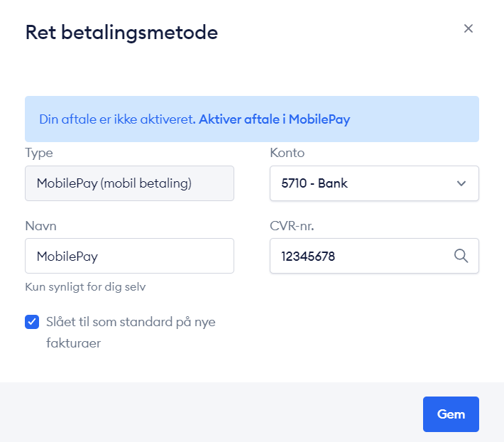Screen dimensions: 504x442
Task: Click the 'Ret betalingsmetode' dialog heading
Action: [x=121, y=33]
